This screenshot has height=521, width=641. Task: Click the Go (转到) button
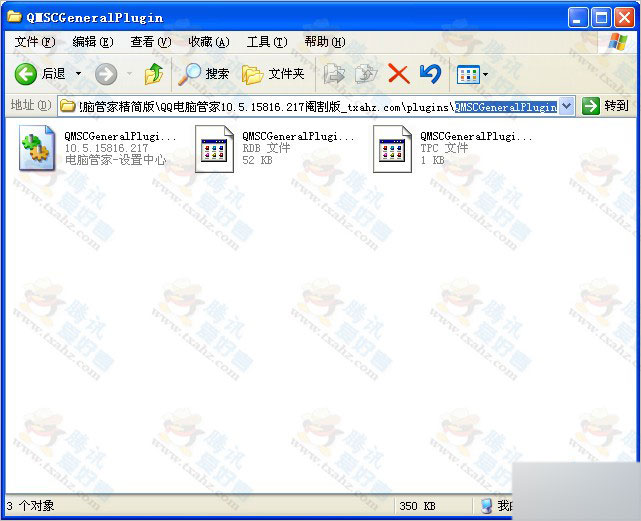606,106
